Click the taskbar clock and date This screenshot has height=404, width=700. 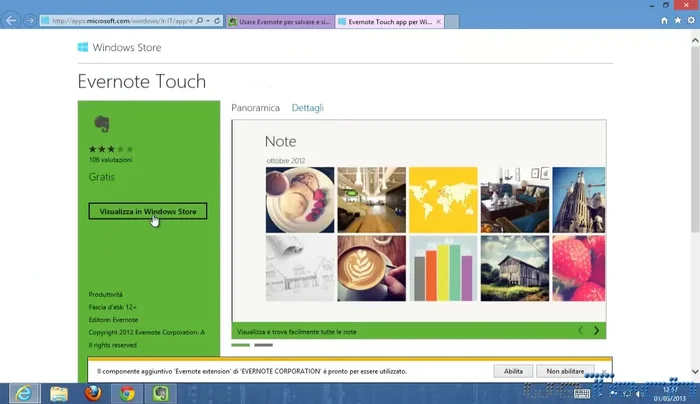tap(670, 394)
